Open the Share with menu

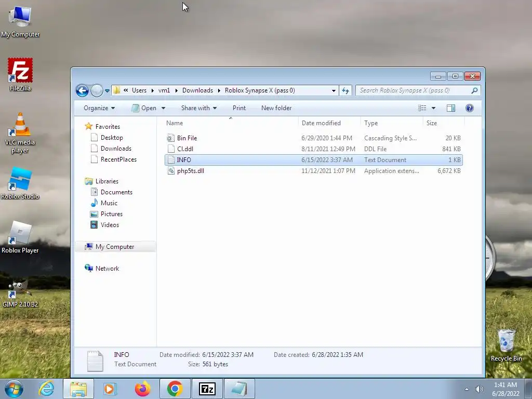pyautogui.click(x=199, y=108)
